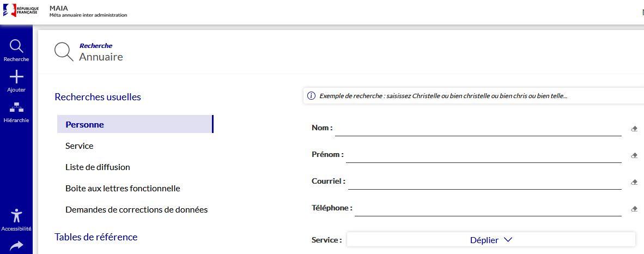Clear the Prénom field with eraser icon
644x254 pixels.
[634, 155]
